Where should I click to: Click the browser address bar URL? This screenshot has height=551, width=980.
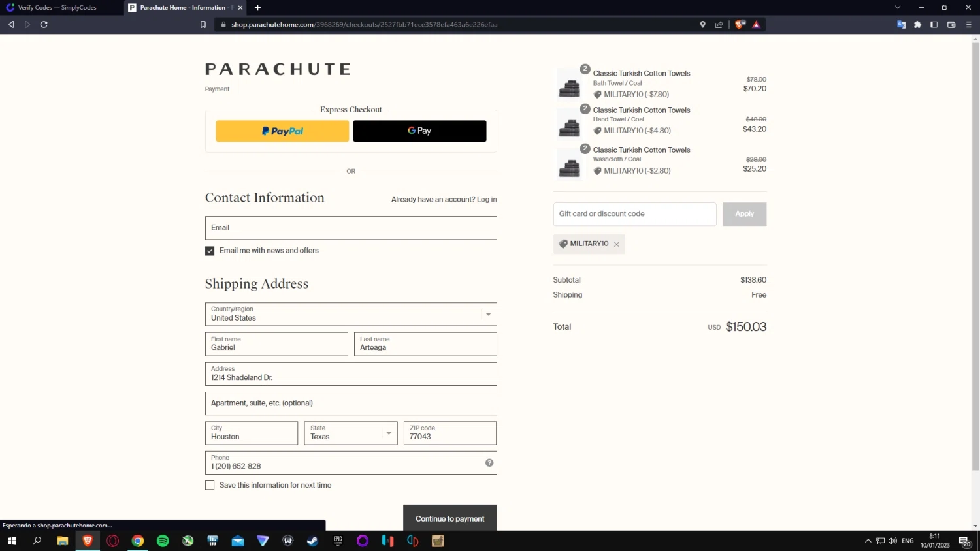[364, 25]
